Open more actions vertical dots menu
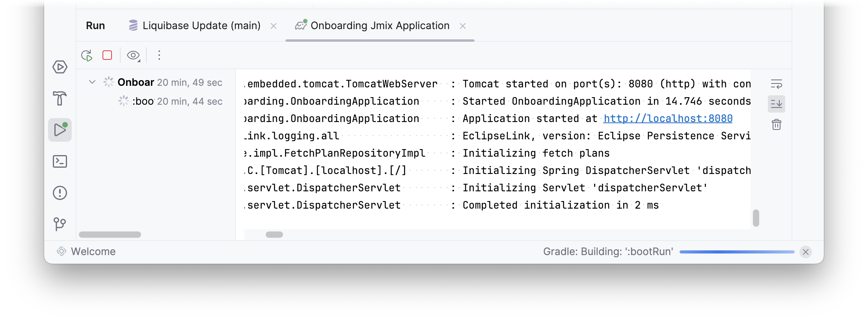The image size is (868, 322). tap(159, 55)
